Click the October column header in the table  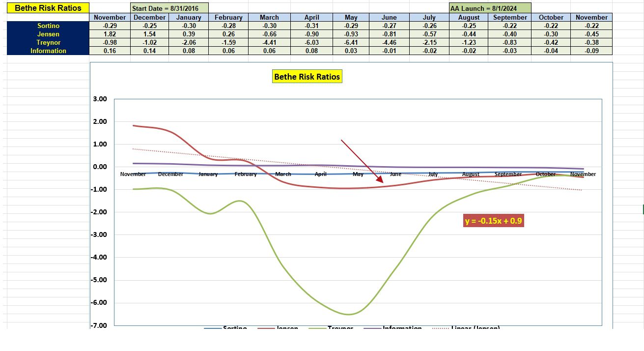[x=551, y=17]
